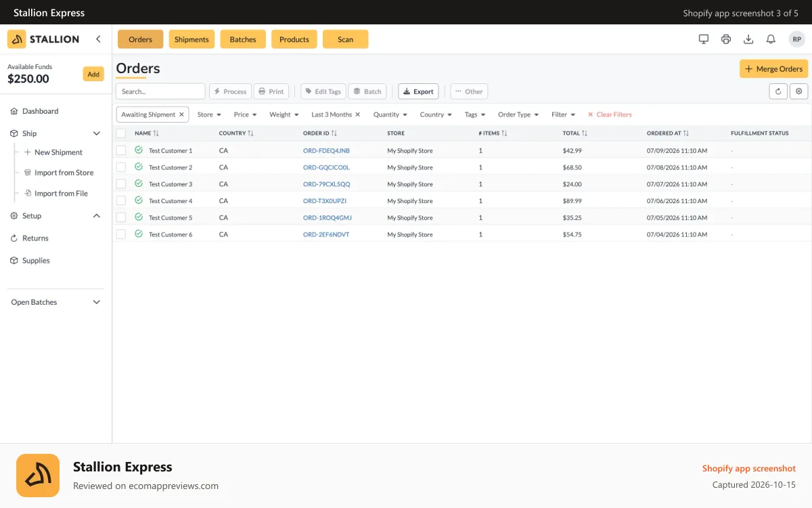Click green check icon for Test Customer 1

(139, 150)
